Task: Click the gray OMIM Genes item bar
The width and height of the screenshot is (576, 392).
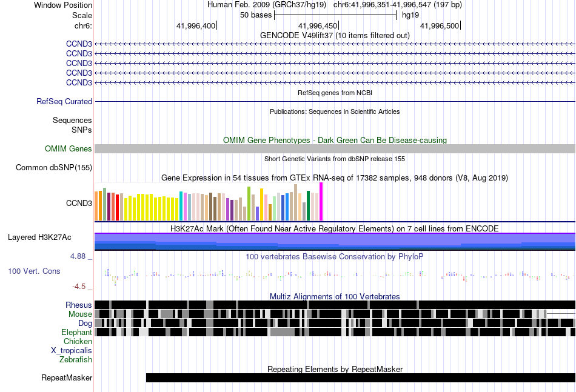Action: [x=335, y=148]
